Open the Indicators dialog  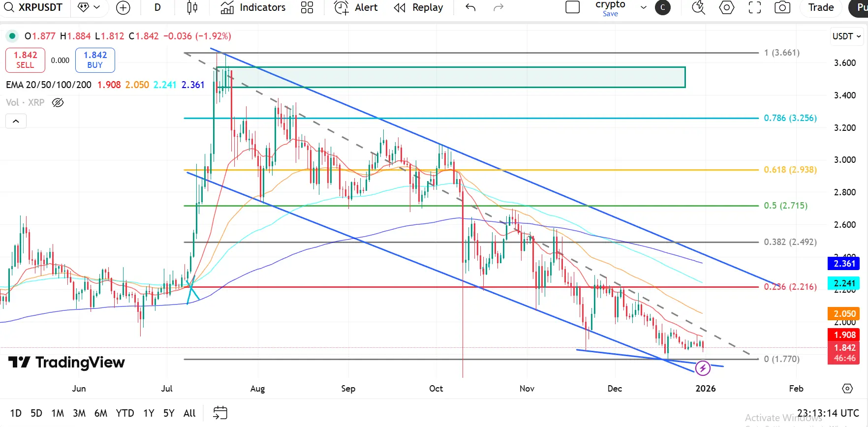pyautogui.click(x=253, y=7)
